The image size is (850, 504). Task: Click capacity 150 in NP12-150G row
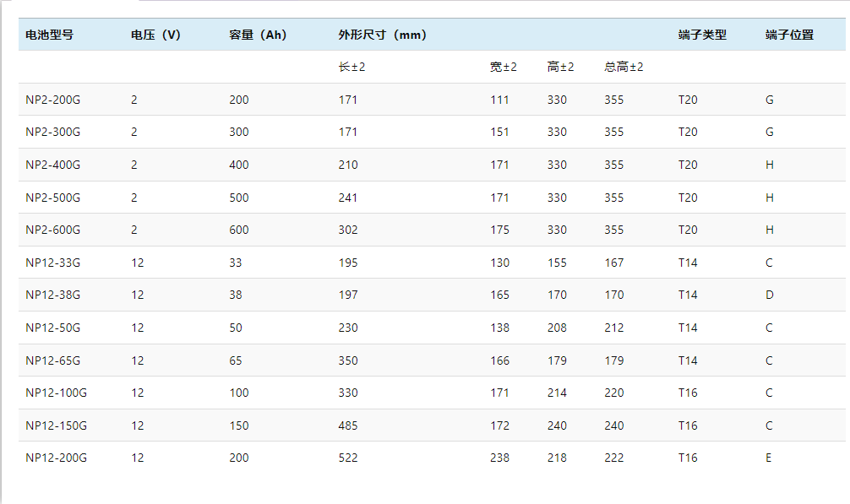tap(239, 425)
